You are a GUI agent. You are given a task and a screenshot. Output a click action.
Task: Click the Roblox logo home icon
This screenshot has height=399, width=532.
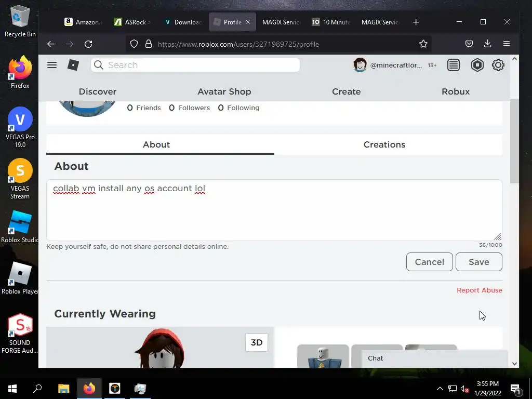(73, 65)
